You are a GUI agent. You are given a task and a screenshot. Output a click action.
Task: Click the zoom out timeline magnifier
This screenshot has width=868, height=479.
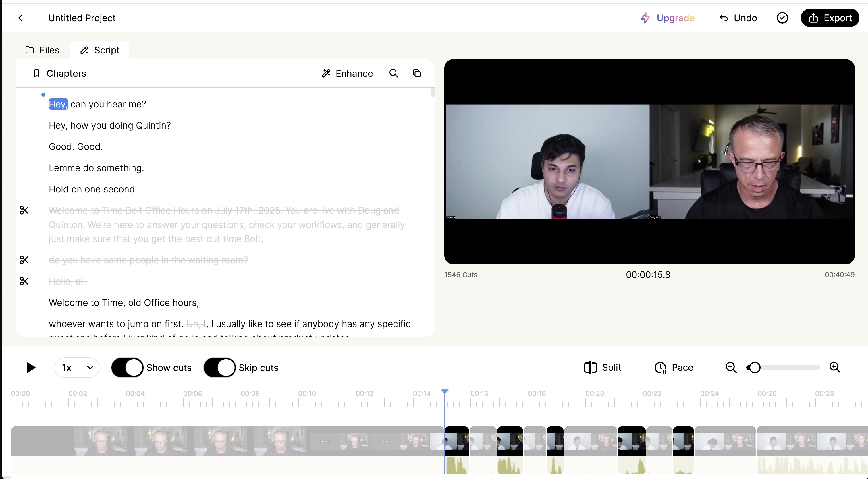730,368
